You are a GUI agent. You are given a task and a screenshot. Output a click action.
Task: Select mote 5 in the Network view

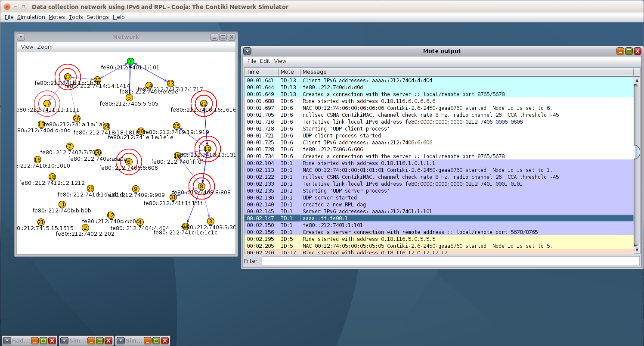click(x=129, y=98)
